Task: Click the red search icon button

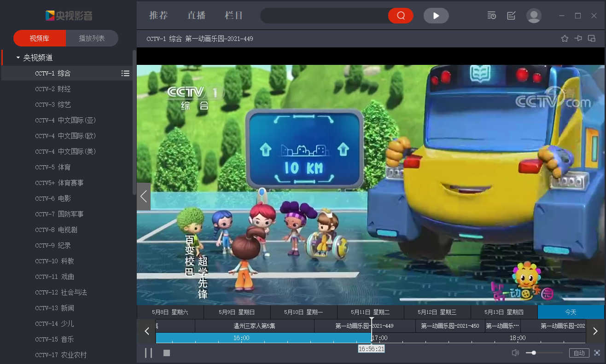Action: click(x=401, y=16)
